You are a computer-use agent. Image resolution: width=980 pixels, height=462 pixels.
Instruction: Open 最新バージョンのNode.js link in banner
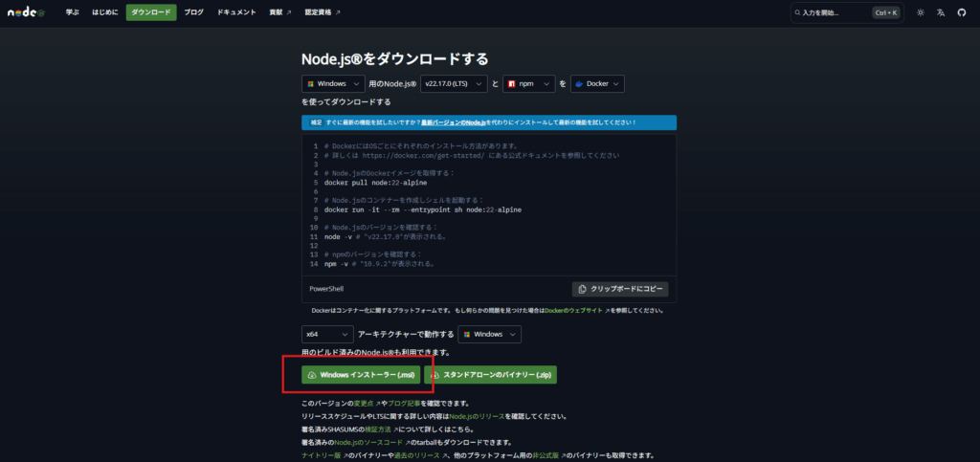point(455,122)
